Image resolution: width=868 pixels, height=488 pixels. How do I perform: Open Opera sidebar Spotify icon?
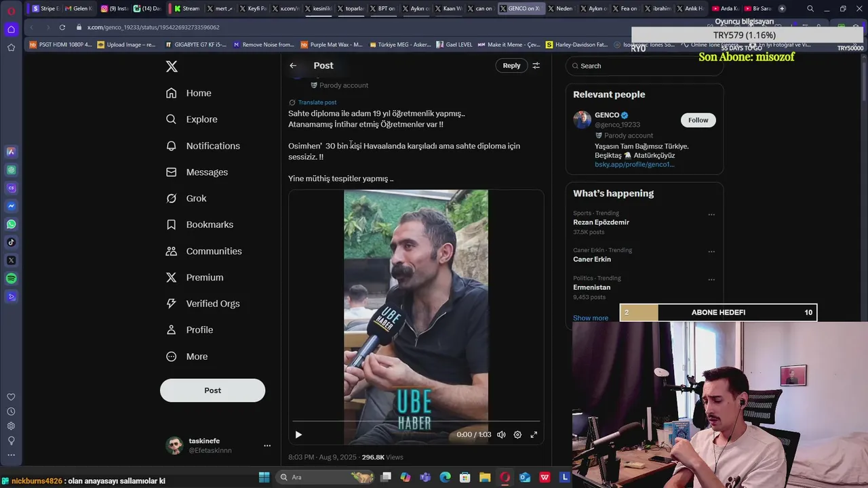point(12,279)
